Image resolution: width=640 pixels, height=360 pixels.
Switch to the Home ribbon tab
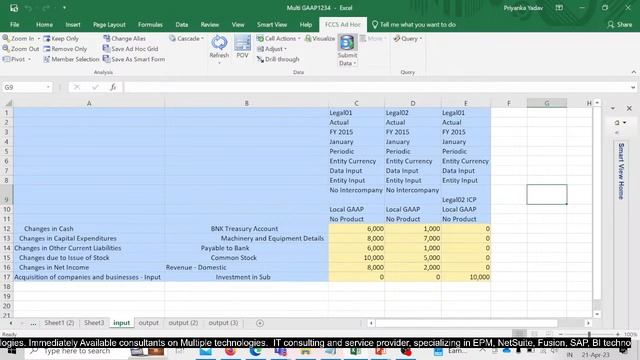click(44, 24)
